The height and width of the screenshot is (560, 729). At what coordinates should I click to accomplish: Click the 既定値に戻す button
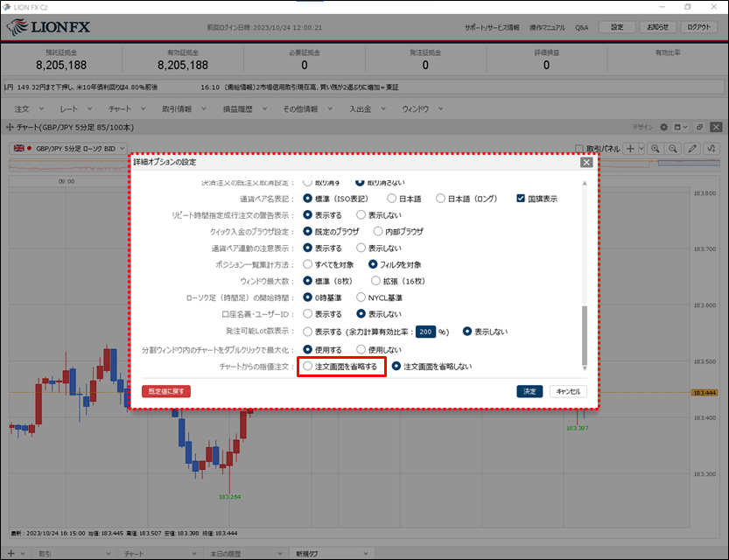click(x=166, y=391)
